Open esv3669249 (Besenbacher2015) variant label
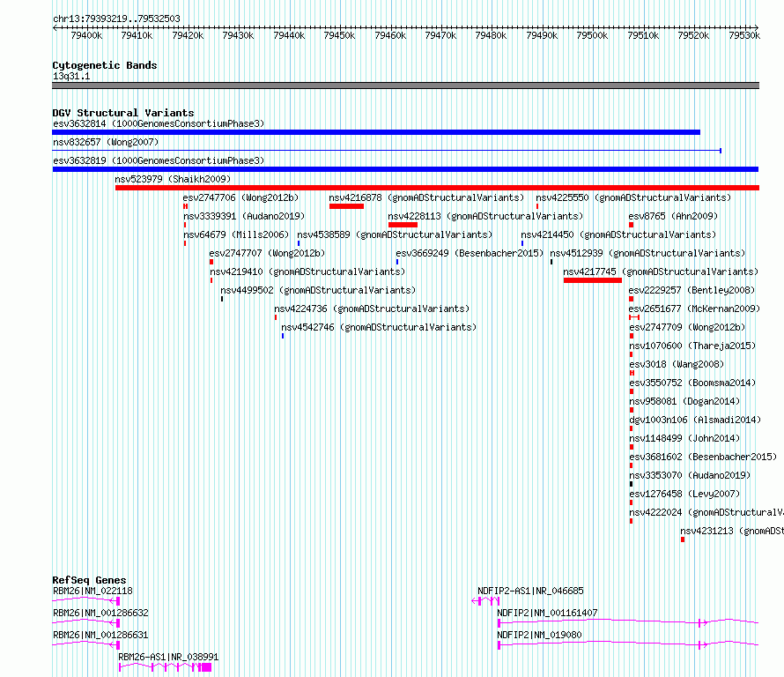The image size is (784, 677). (470, 253)
